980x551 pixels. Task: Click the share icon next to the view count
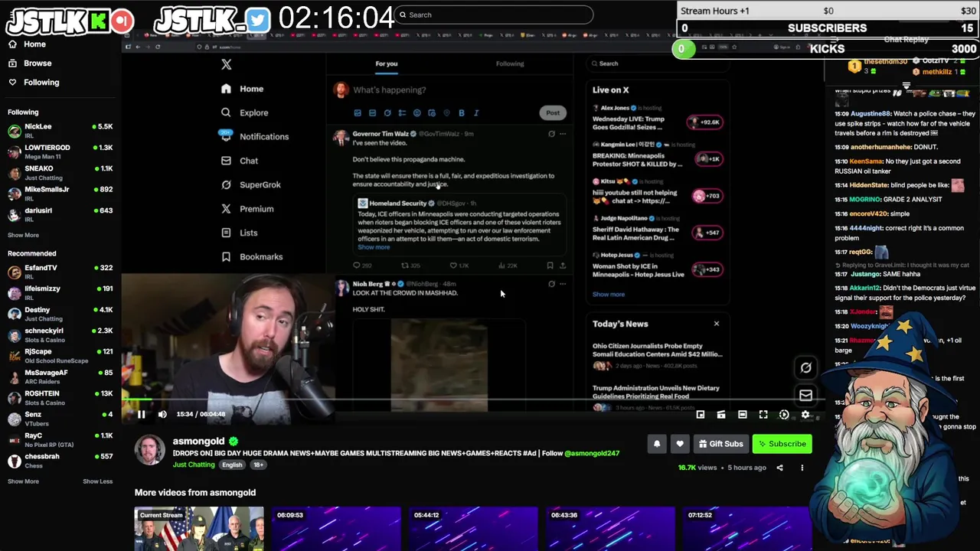pyautogui.click(x=781, y=468)
